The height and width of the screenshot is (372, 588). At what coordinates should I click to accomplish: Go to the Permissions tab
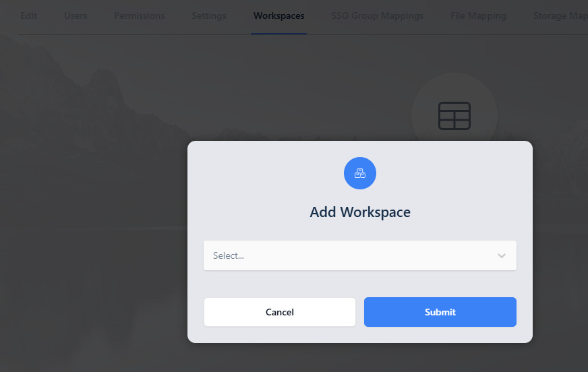[140, 15]
